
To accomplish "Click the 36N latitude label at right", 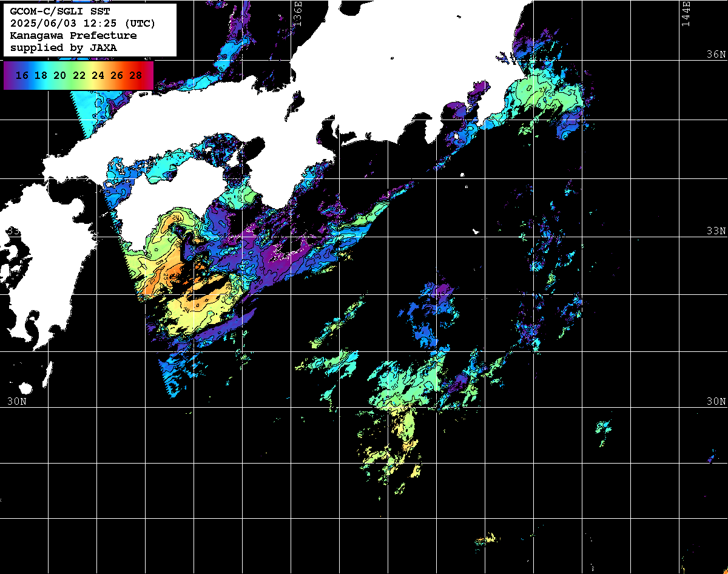I will (x=716, y=54).
